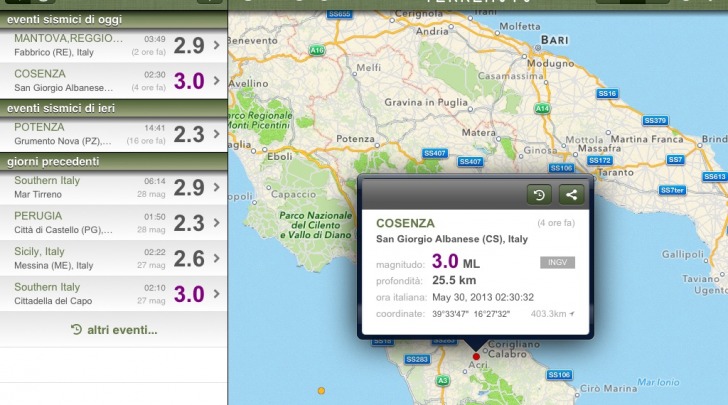
Task: Click the INGV source badge
Action: [557, 262]
